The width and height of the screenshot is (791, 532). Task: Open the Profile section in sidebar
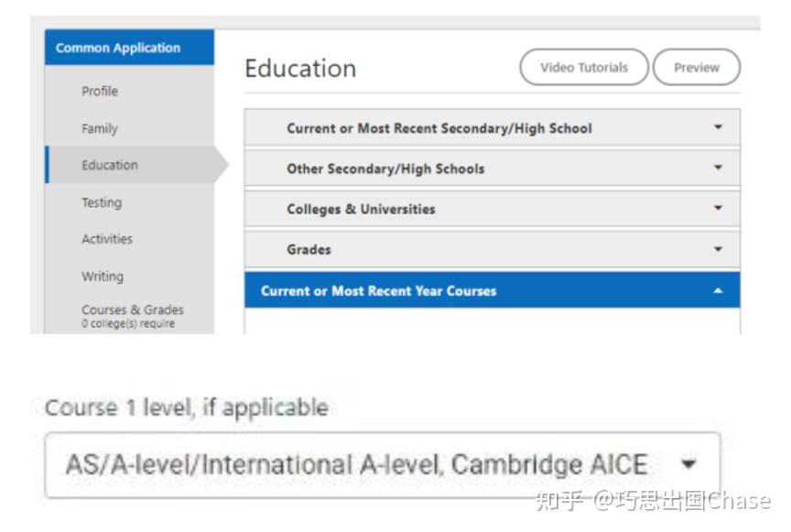tap(100, 92)
